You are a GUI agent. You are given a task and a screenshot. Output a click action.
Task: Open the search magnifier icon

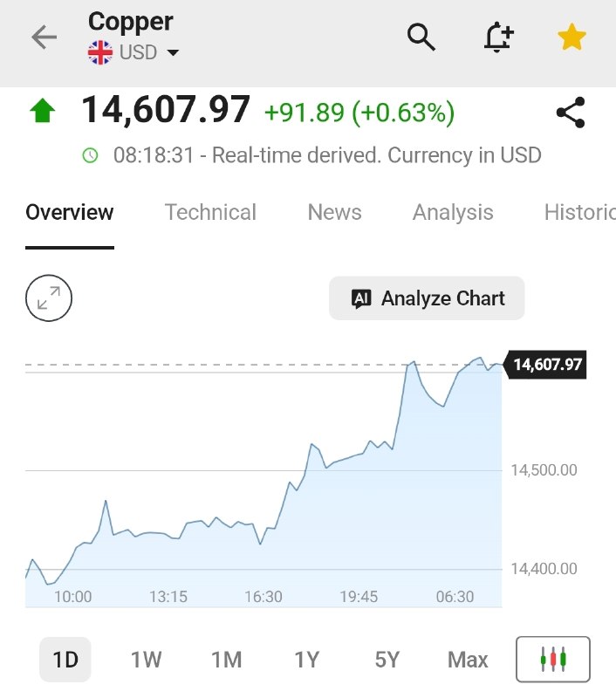click(421, 38)
